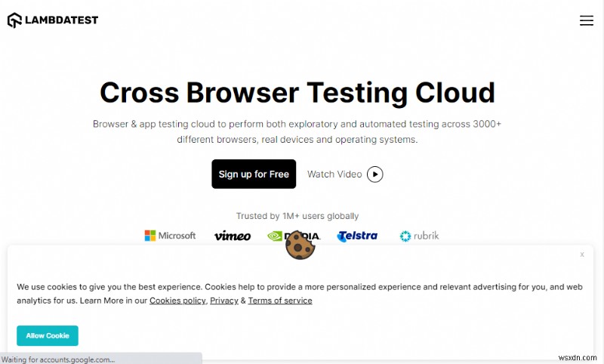Select the Telstra logo
This screenshot has width=604, height=364.
[357, 236]
